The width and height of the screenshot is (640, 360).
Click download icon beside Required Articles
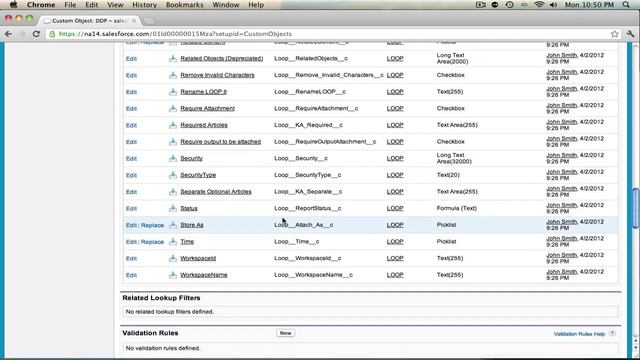tap(173, 125)
